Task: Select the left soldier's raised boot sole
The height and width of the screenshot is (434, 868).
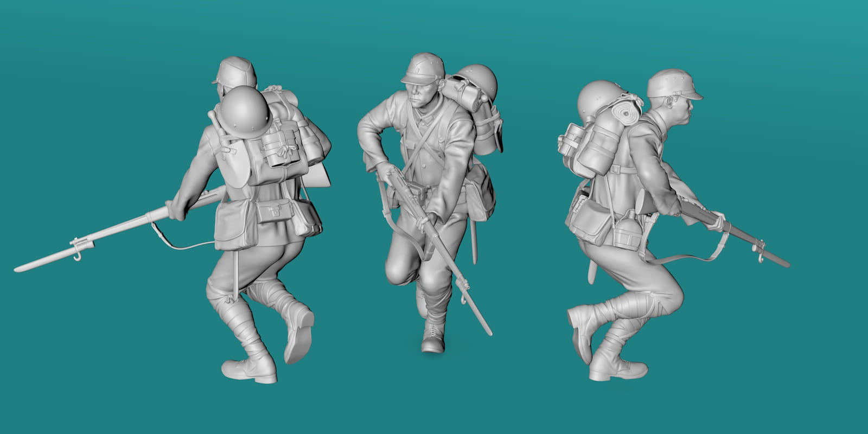Action: click(x=299, y=337)
